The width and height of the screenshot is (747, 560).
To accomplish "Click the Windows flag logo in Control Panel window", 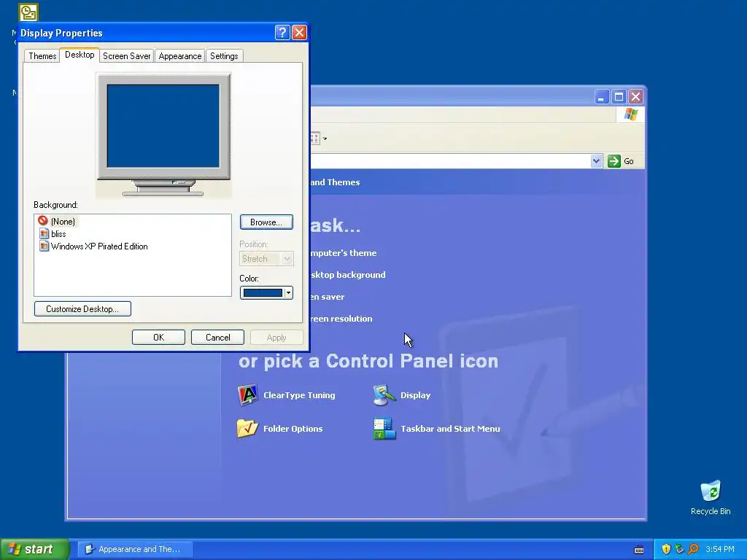I will point(631,114).
